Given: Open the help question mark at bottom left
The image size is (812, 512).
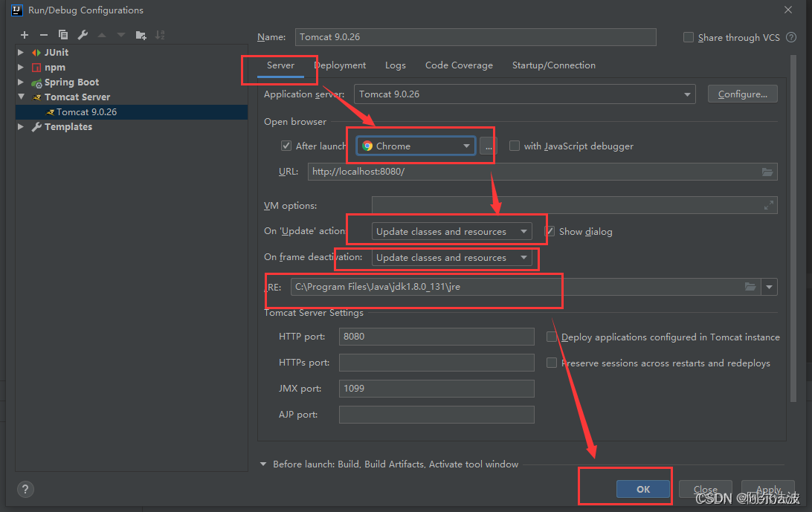Looking at the screenshot, I should click(25, 489).
